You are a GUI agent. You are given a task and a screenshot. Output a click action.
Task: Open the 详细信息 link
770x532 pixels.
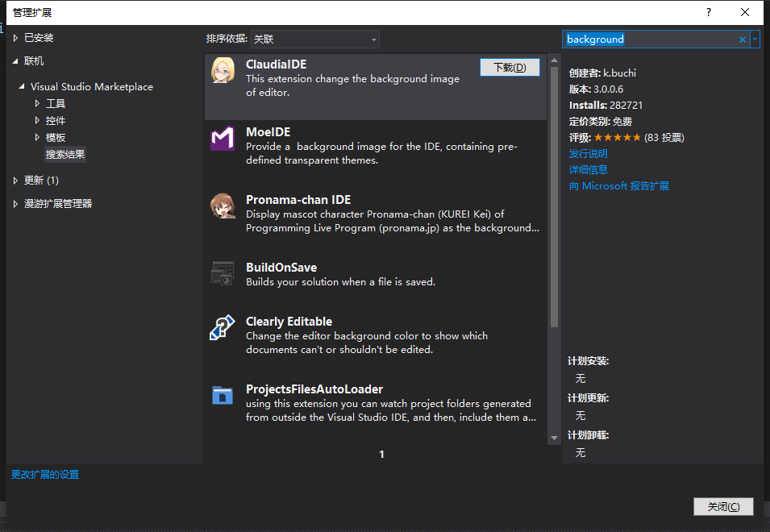click(589, 170)
